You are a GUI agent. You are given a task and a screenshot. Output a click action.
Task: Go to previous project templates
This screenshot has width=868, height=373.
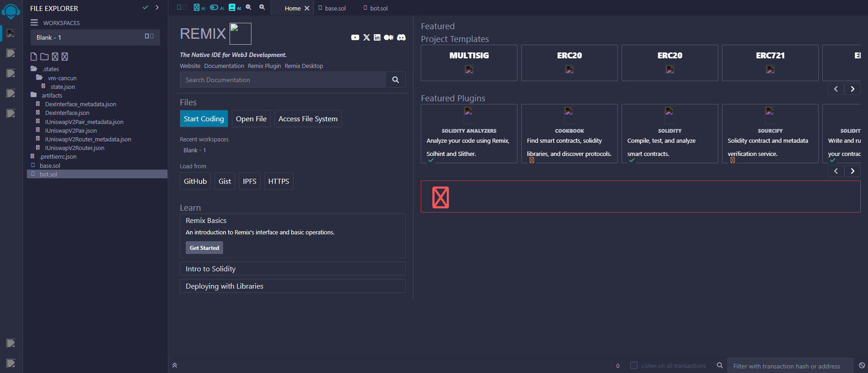836,89
